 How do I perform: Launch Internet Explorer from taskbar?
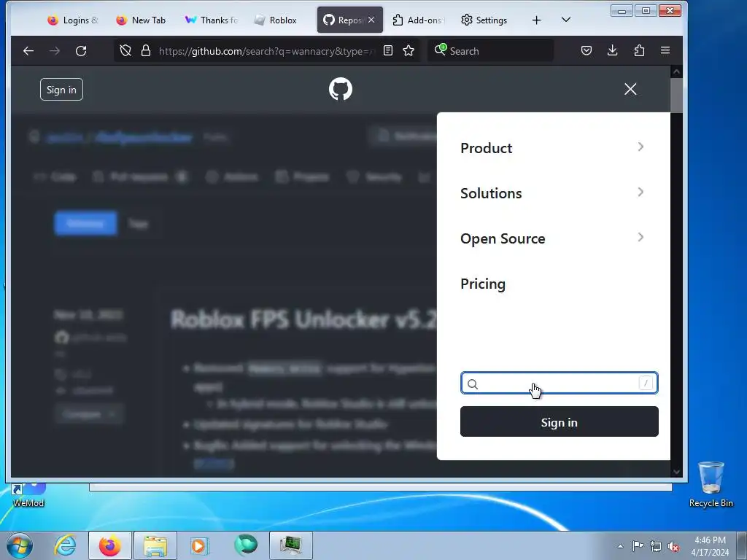(65, 545)
